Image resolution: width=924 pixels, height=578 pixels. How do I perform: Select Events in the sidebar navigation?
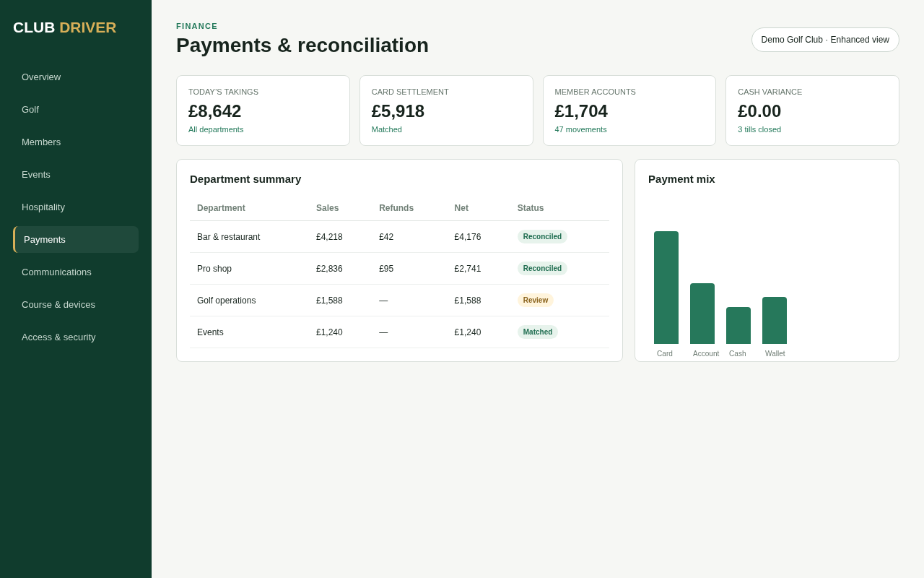tap(76, 174)
